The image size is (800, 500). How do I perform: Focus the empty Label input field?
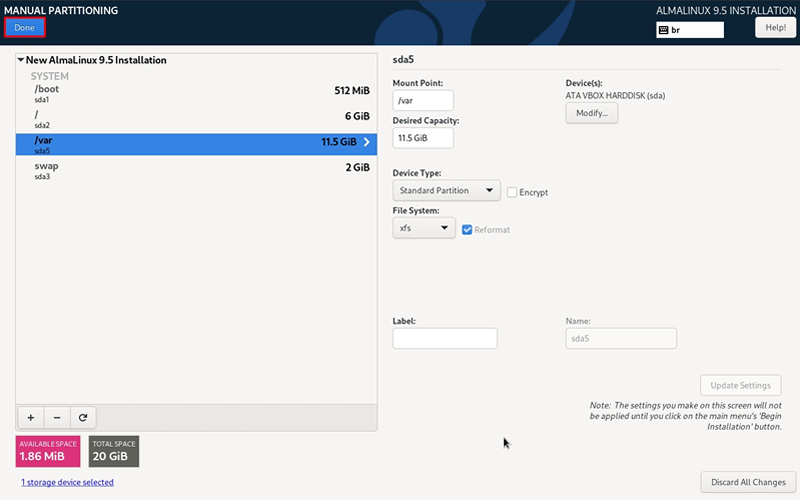[445, 339]
